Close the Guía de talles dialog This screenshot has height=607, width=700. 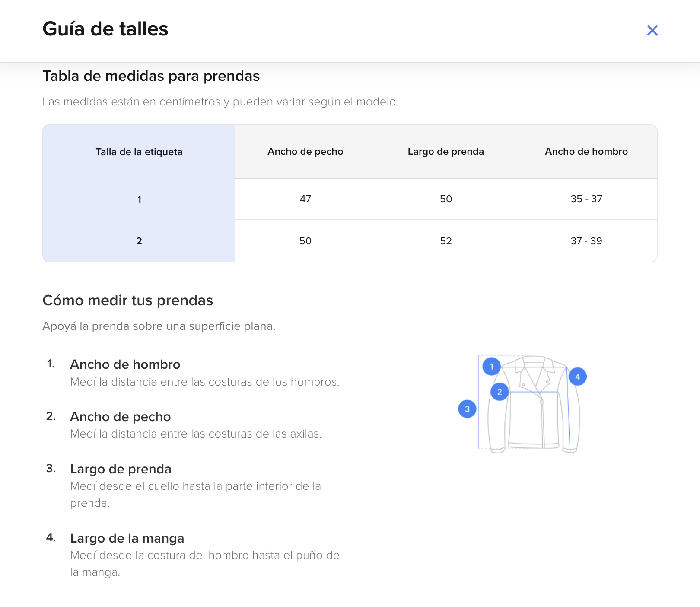(x=652, y=30)
